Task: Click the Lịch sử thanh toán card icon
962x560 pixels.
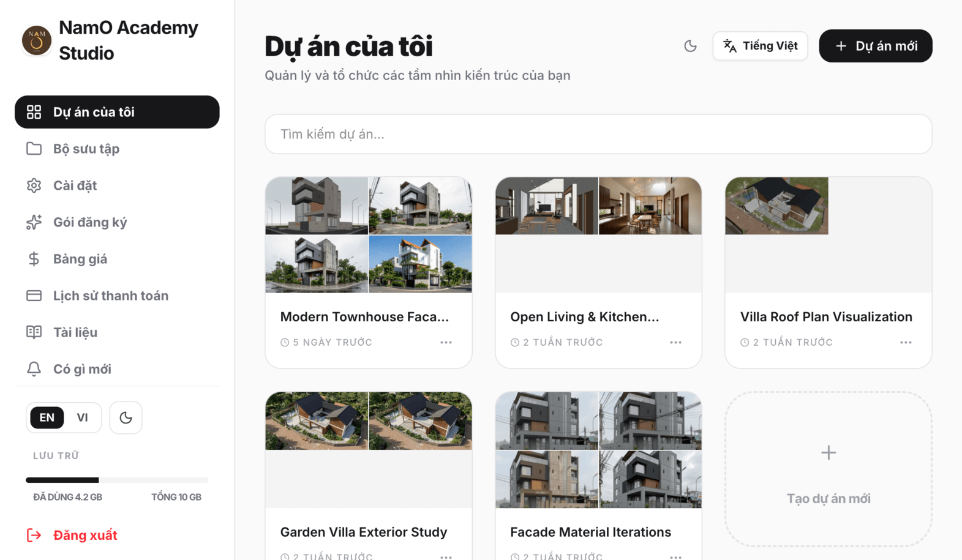Action: tap(34, 296)
